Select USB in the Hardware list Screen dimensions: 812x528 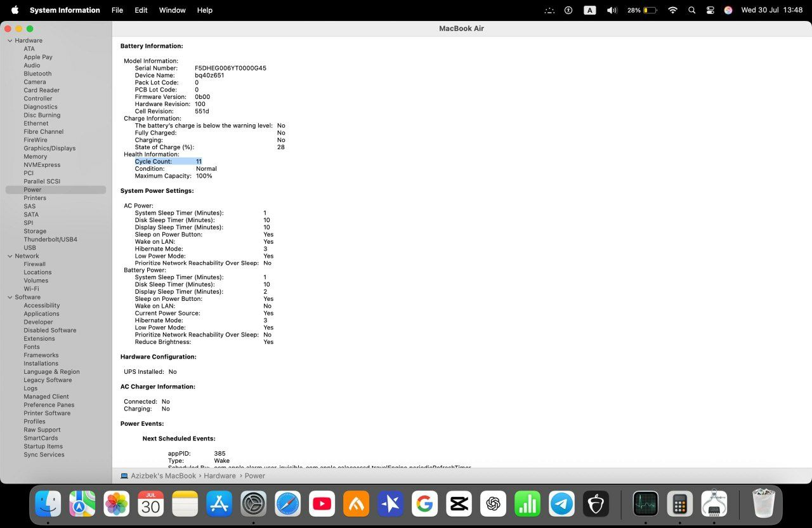click(30, 248)
